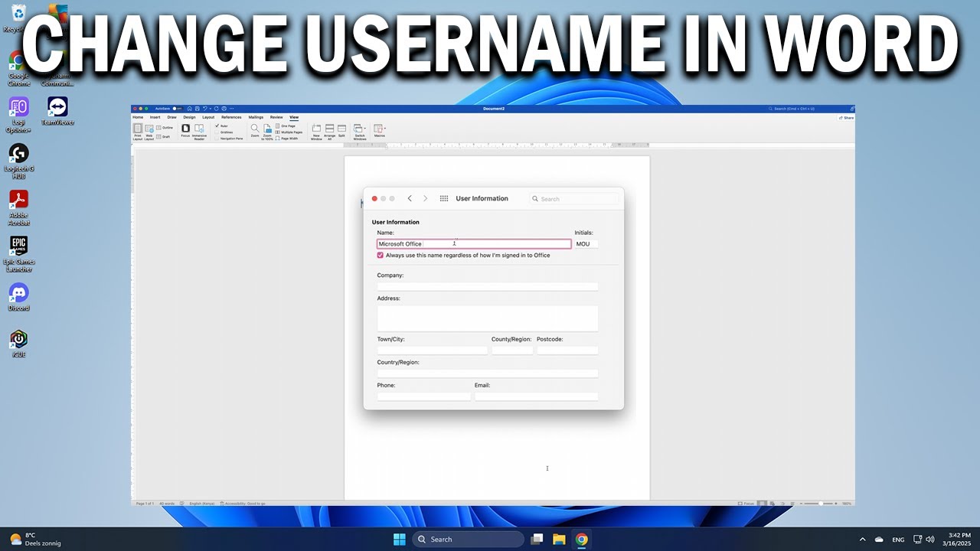
Task: Select One Page view option
Action: tap(285, 126)
